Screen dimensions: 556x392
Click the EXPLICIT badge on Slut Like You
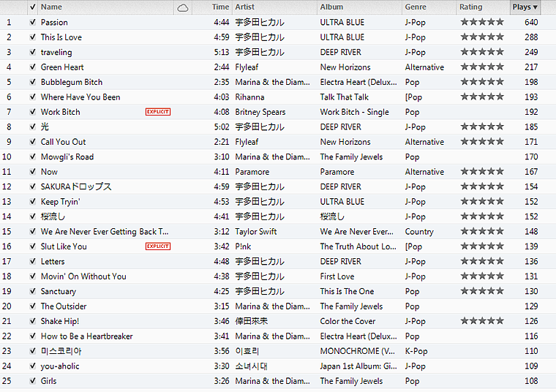point(158,246)
